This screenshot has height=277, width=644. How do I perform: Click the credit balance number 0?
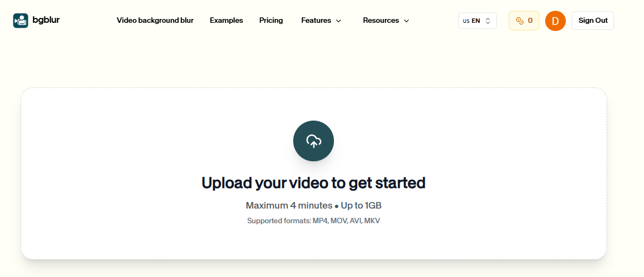tap(530, 21)
